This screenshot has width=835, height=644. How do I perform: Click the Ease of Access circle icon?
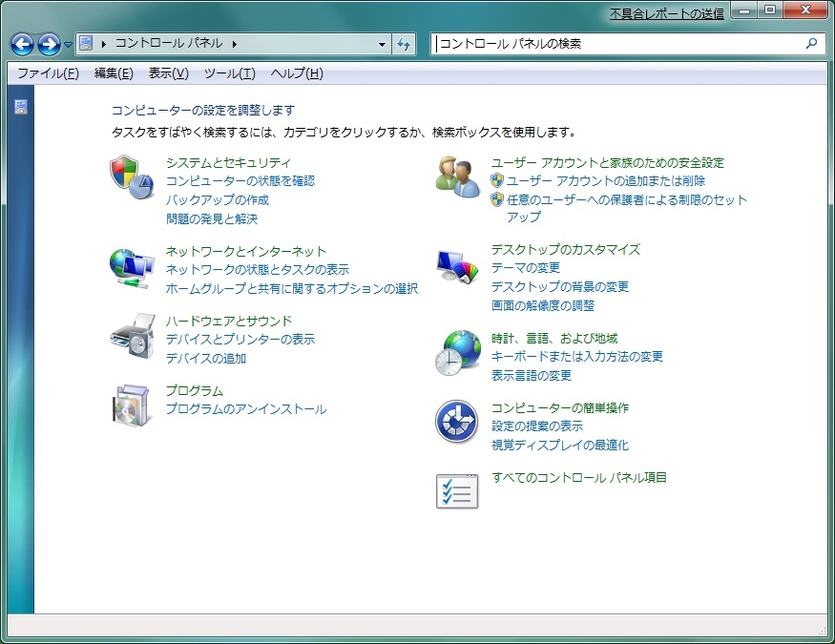456,422
